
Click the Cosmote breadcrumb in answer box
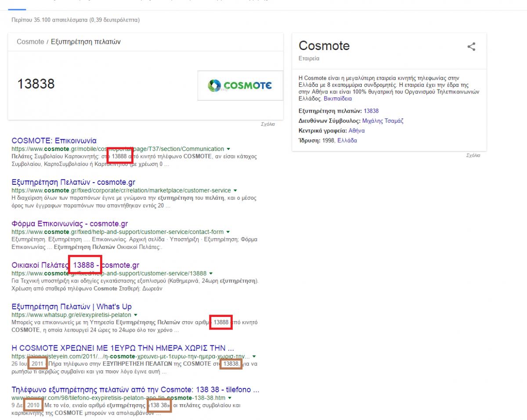pos(30,42)
